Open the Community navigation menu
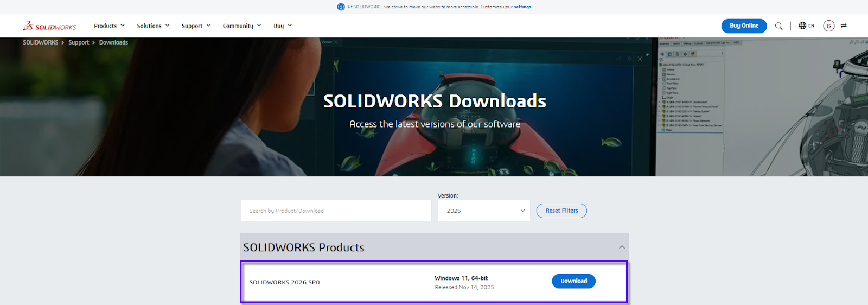 (x=242, y=26)
